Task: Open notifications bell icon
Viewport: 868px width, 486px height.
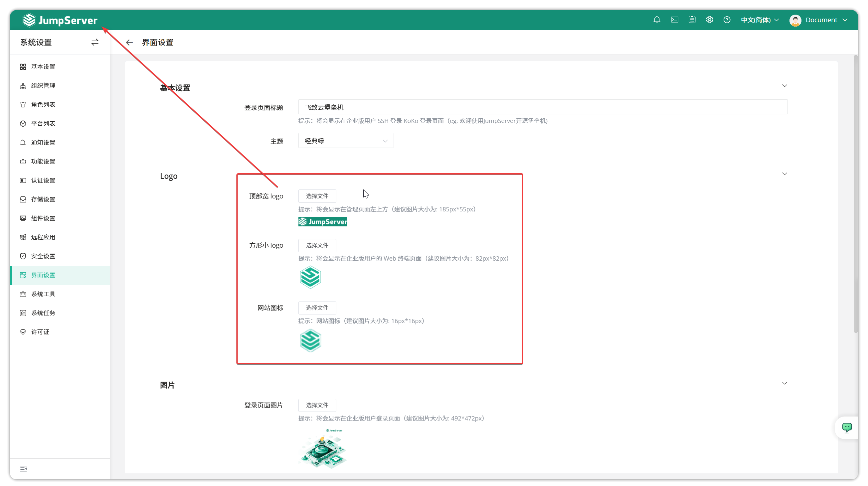Action: 657,20
